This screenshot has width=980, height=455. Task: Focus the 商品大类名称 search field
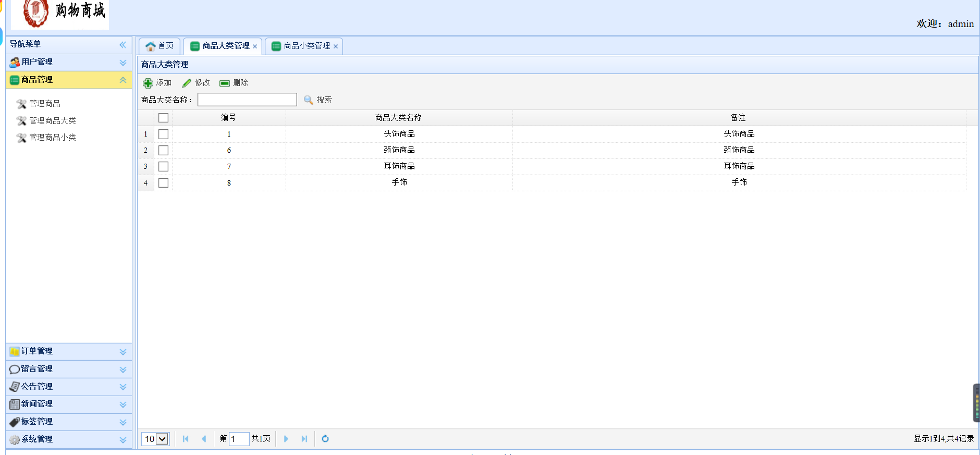(x=247, y=100)
